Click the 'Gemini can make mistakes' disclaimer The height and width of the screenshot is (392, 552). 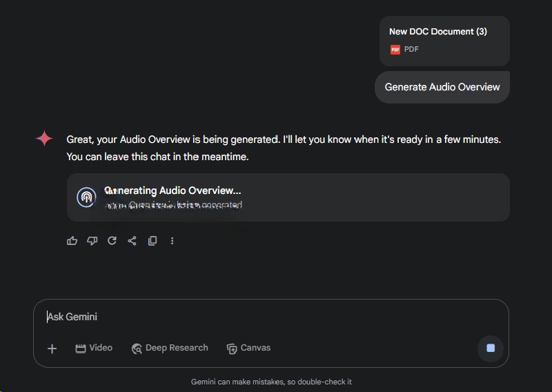pos(271,382)
